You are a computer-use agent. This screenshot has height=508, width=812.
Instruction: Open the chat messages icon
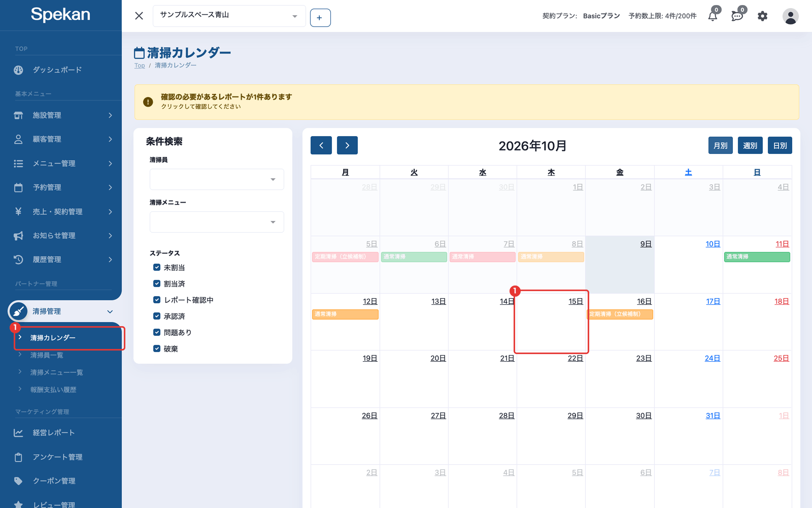point(737,16)
